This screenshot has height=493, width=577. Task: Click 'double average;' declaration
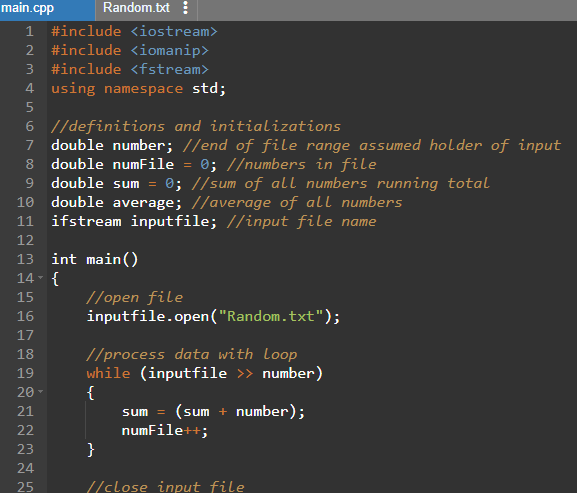tap(116, 203)
